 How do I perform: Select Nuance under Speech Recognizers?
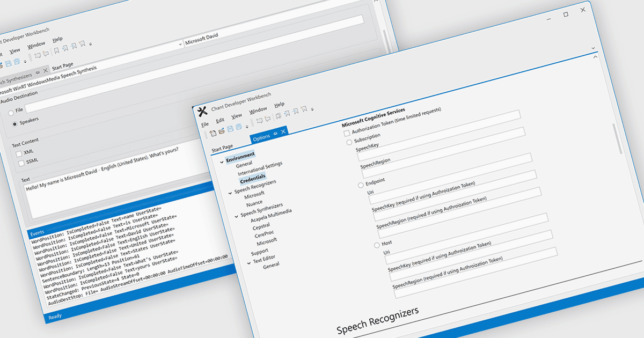point(254,202)
